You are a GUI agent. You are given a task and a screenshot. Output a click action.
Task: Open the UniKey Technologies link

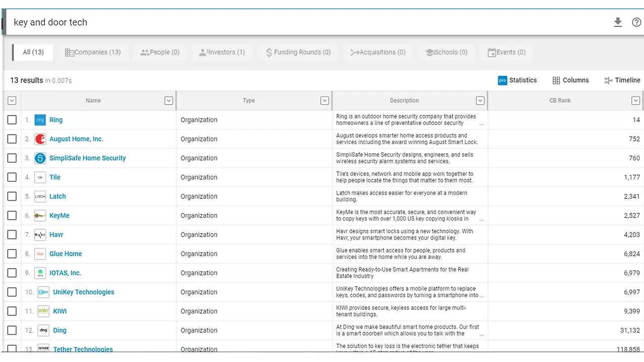[x=84, y=292]
